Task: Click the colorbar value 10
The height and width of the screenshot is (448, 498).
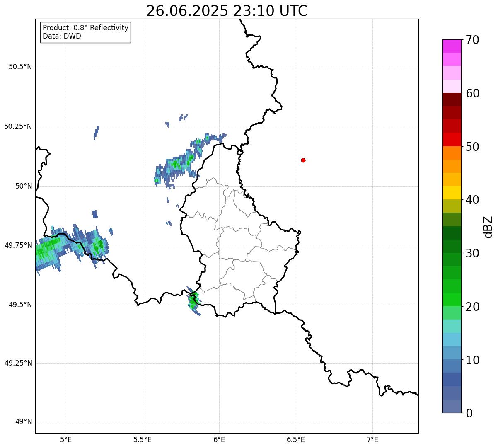Action: [x=472, y=360]
